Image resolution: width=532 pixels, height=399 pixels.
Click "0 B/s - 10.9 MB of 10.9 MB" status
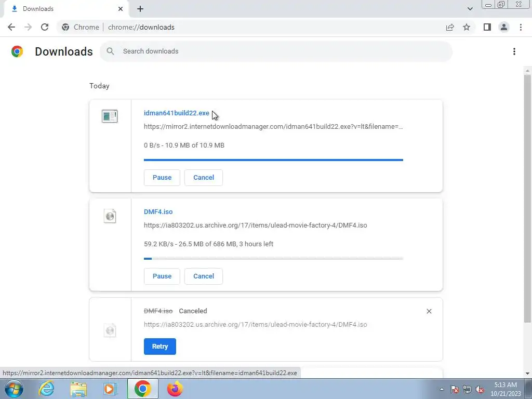click(x=184, y=145)
